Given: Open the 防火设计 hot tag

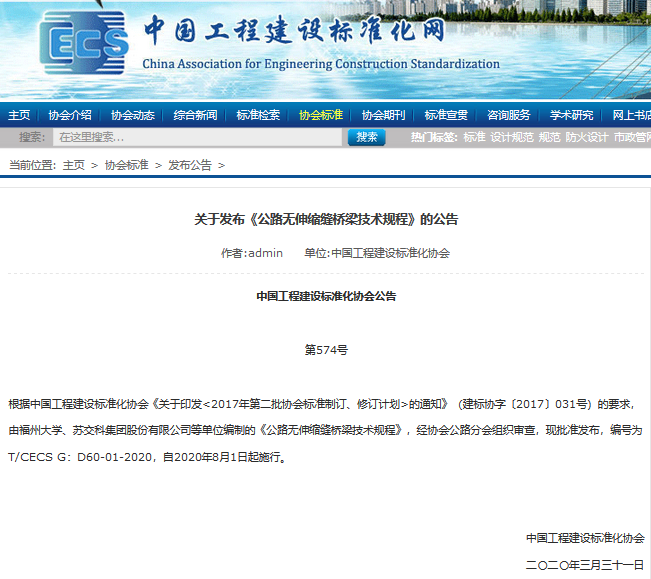Looking at the screenshot, I should (x=587, y=137).
